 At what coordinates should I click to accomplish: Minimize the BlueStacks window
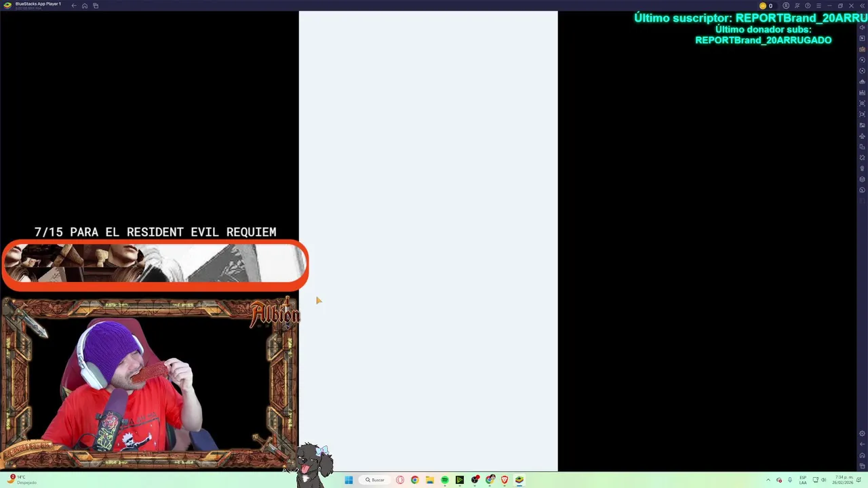830,5
